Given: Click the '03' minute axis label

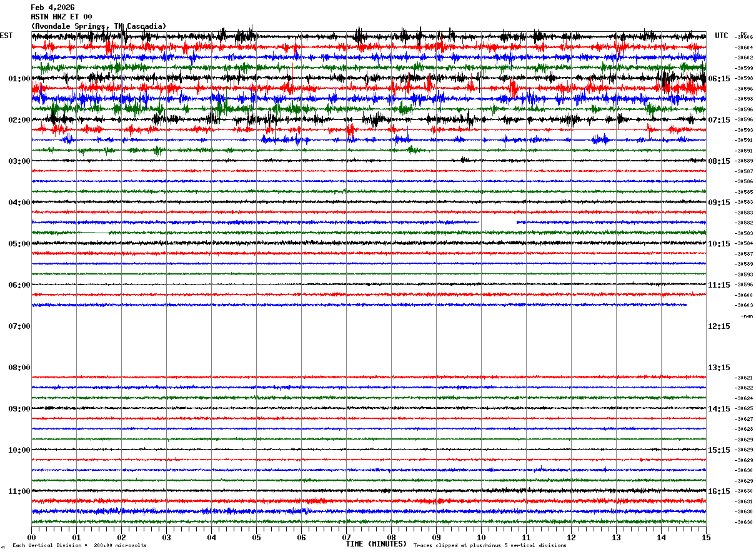Looking at the screenshot, I should click(166, 538).
